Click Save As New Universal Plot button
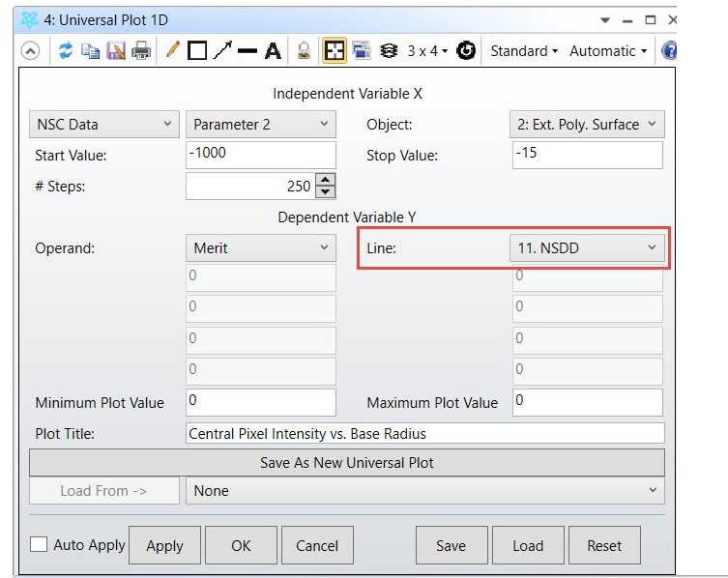The width and height of the screenshot is (728, 578). (x=347, y=462)
